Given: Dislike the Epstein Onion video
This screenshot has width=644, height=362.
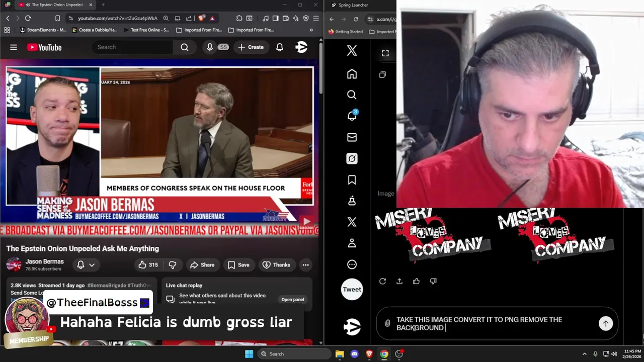Looking at the screenshot, I should 173,265.
